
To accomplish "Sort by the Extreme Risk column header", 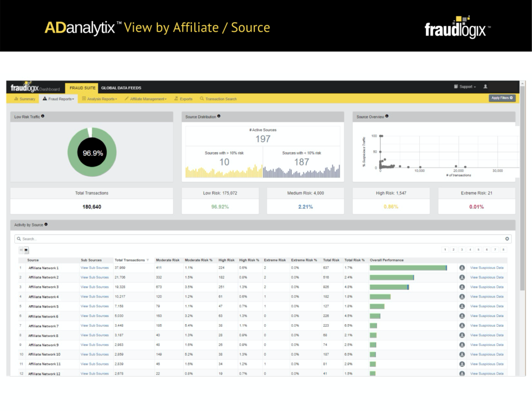I will point(275,260).
